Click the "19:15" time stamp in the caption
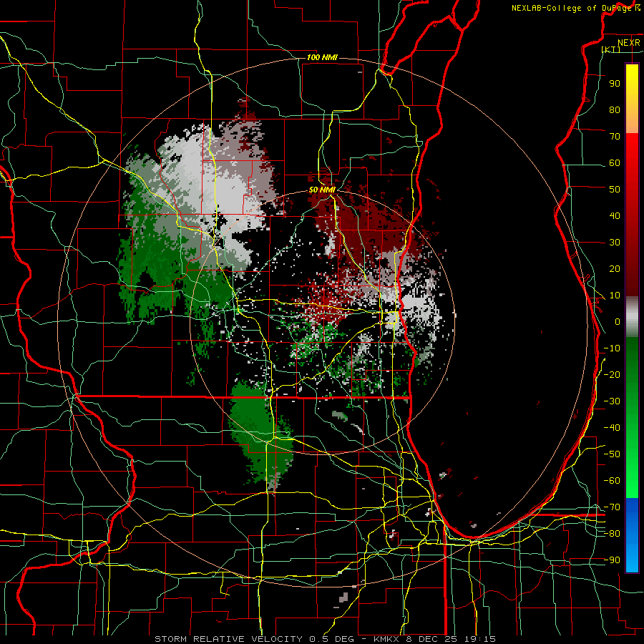This screenshot has height=644, width=644. tap(481, 639)
